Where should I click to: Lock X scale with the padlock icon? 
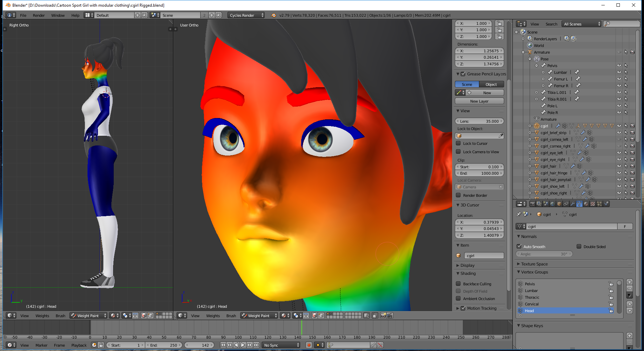(x=499, y=23)
